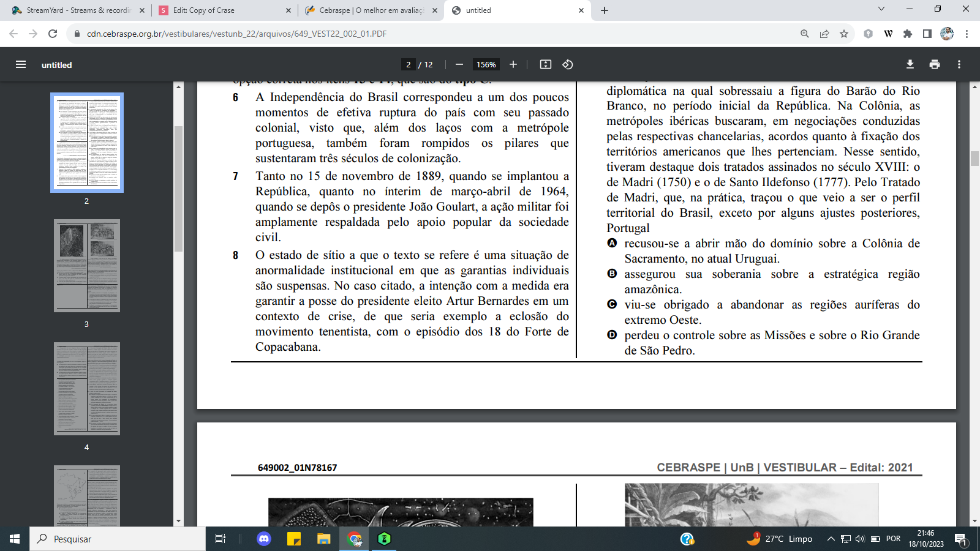
Task: Open the volume control in tray
Action: pyautogui.click(x=860, y=539)
